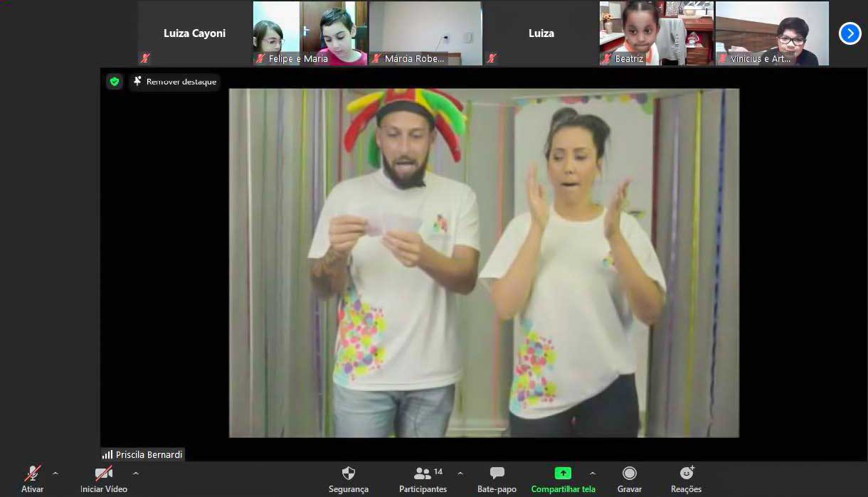
Task: Click the green Compartilhar tela icon
Action: tap(563, 474)
